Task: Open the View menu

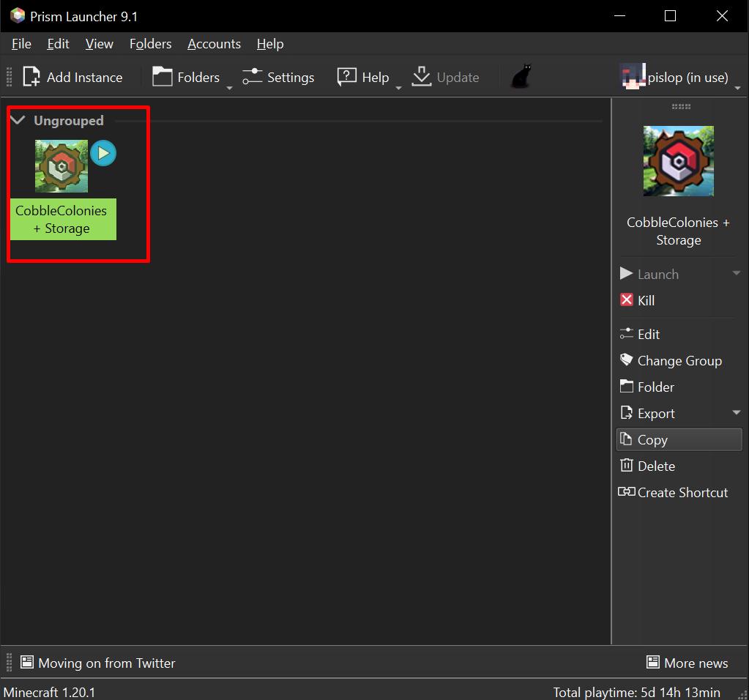Action: click(99, 44)
